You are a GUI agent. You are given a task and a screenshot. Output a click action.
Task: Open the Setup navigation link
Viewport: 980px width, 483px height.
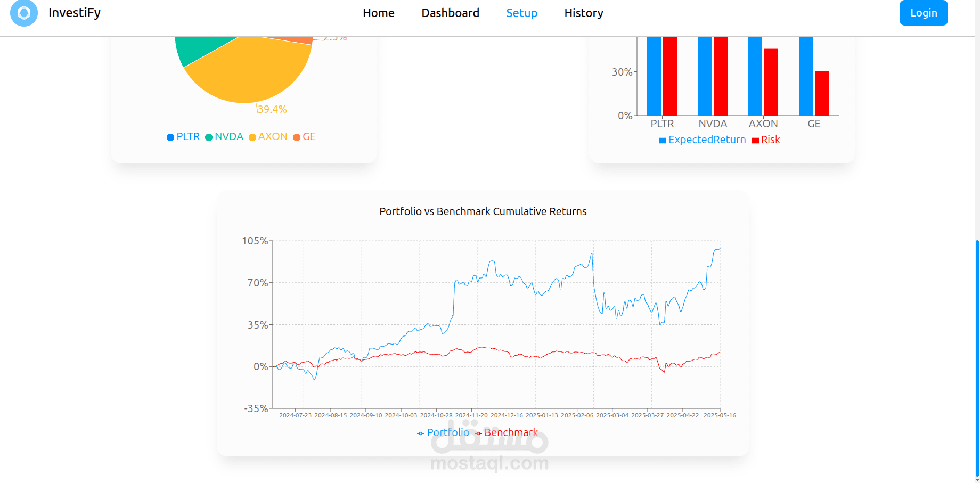(x=521, y=13)
